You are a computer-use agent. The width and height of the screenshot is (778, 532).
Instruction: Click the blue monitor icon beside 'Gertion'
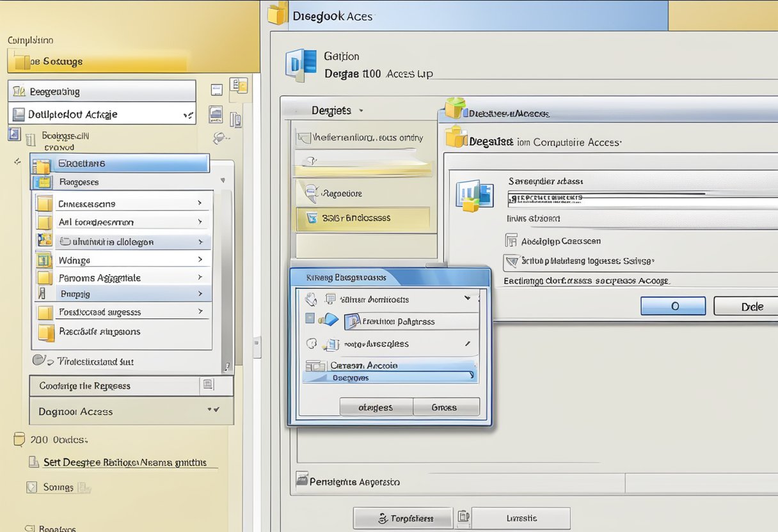301,64
